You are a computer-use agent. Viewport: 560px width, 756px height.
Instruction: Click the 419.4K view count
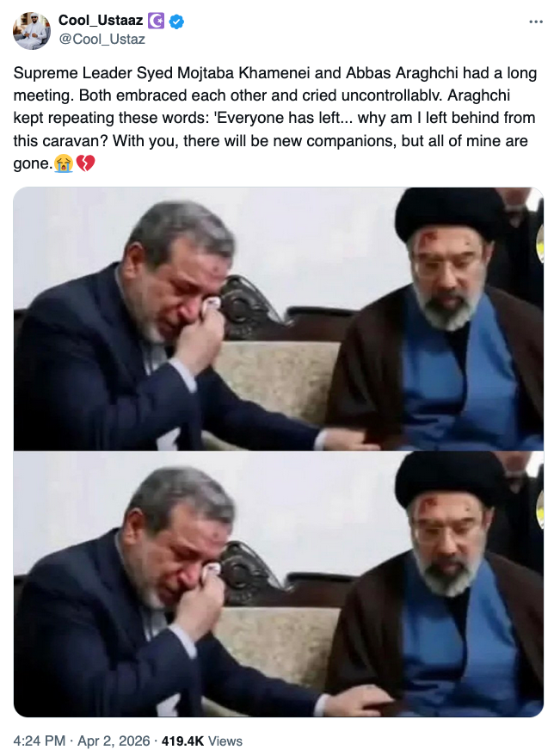point(183,741)
